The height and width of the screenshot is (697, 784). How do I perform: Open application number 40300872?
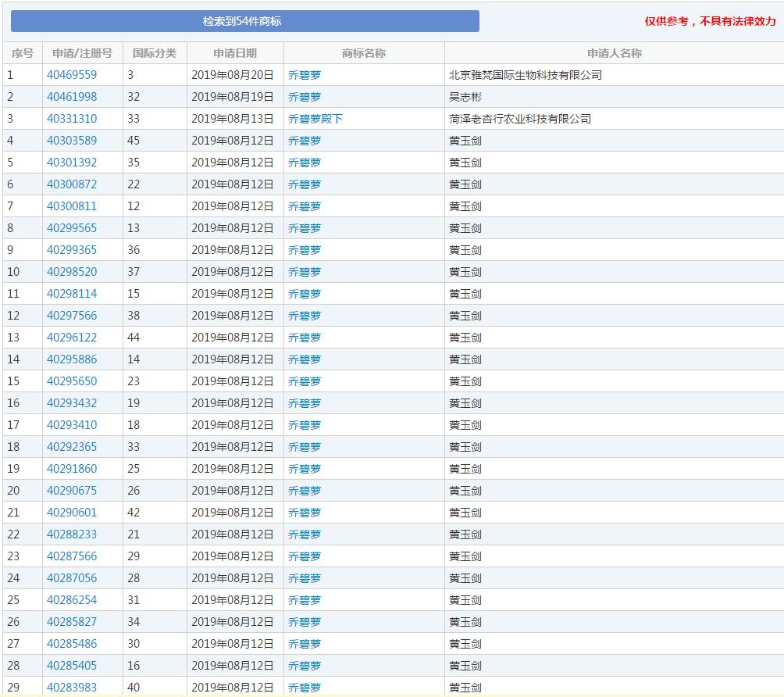tap(72, 184)
